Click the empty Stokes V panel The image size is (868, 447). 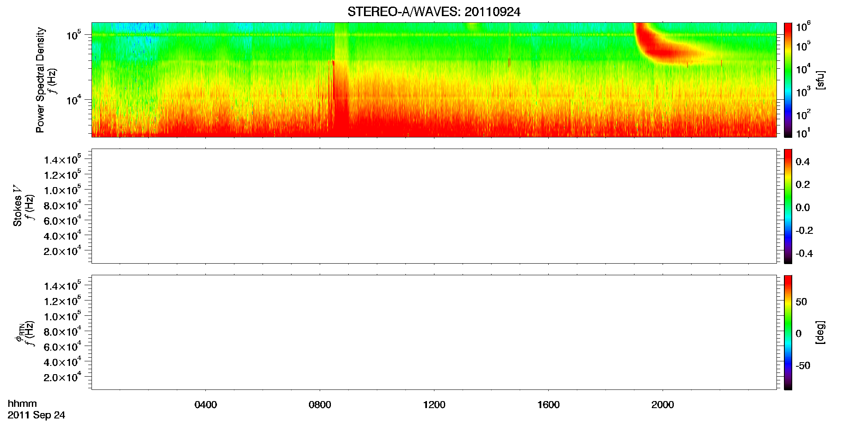(434, 206)
